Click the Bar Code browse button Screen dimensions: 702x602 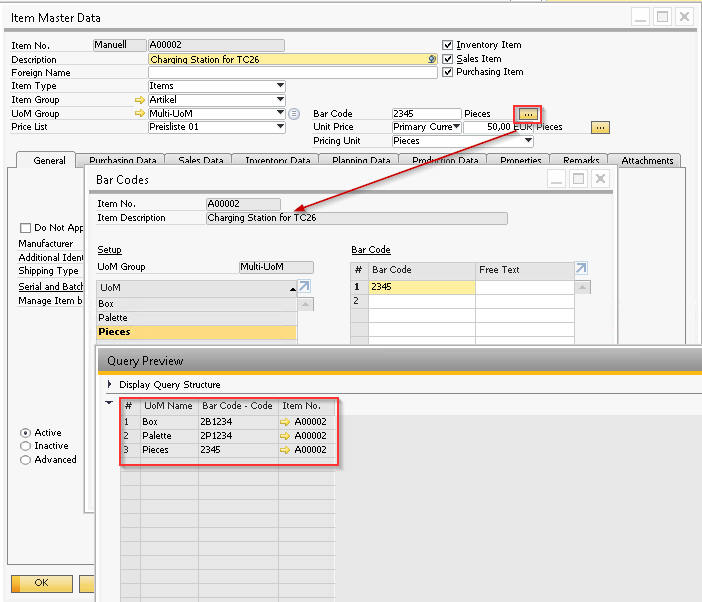pos(528,114)
